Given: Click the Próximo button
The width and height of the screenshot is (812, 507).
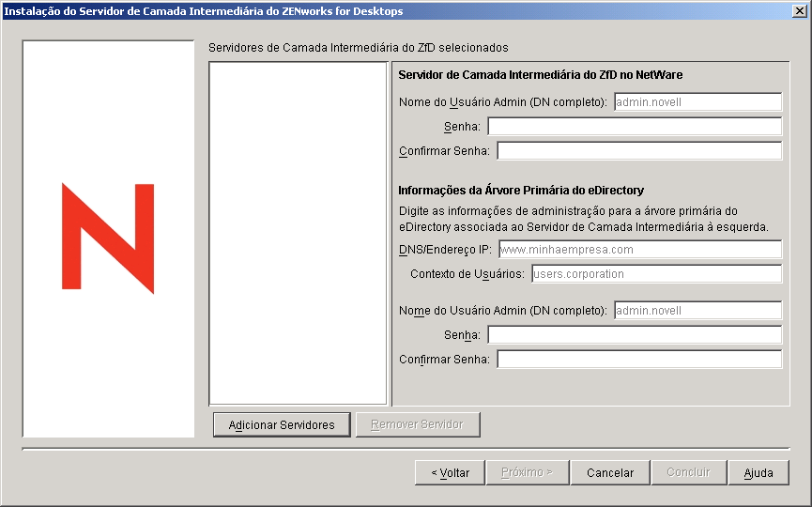Looking at the screenshot, I should (528, 472).
